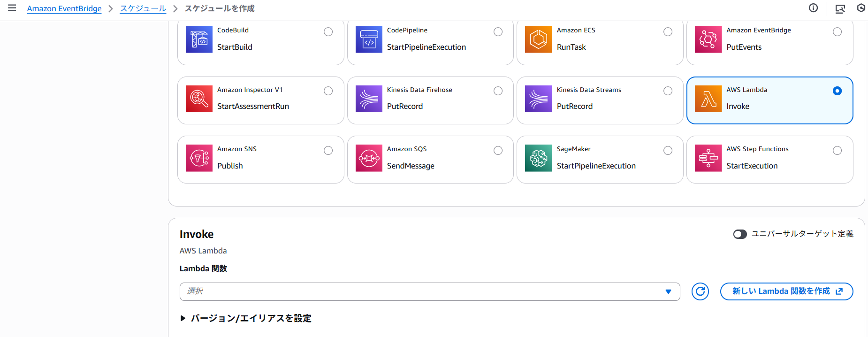
Task: Click the CodeBuild StartBuild service icon
Action: [x=199, y=39]
